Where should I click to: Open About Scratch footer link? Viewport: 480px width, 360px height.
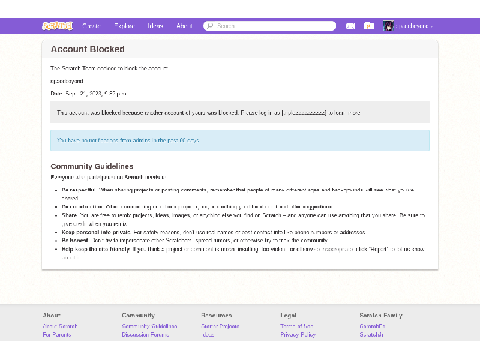[x=60, y=326]
